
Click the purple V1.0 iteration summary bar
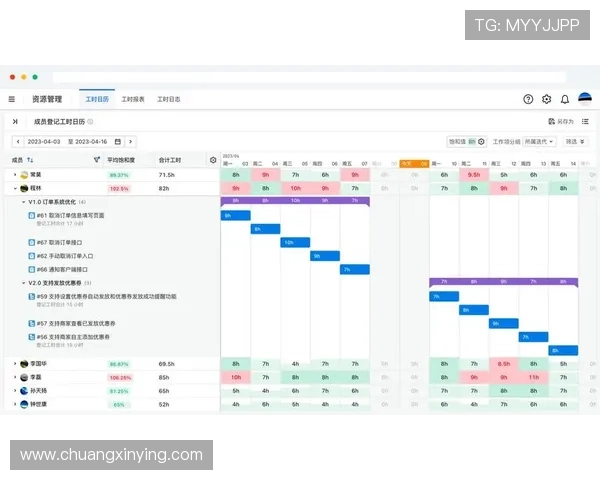pos(295,201)
